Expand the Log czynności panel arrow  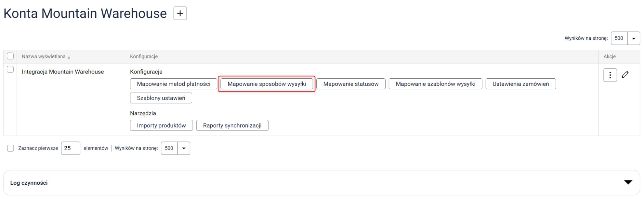pyautogui.click(x=628, y=182)
